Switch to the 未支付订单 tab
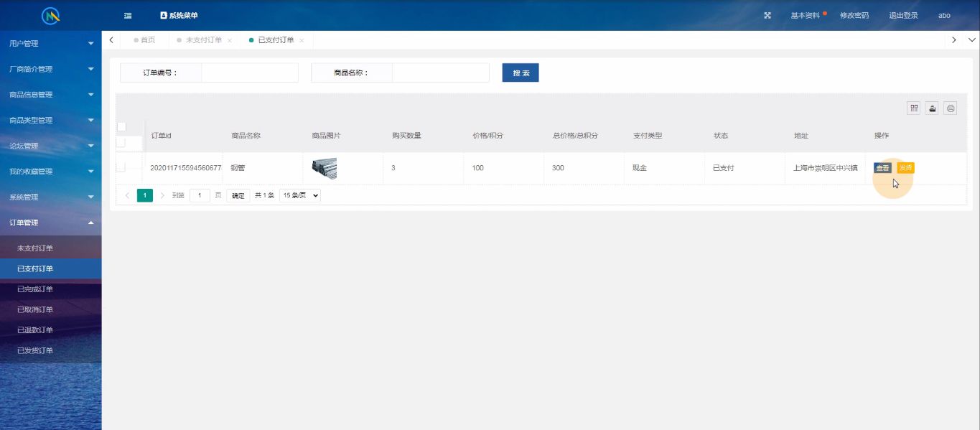This screenshot has width=980, height=430. point(203,40)
